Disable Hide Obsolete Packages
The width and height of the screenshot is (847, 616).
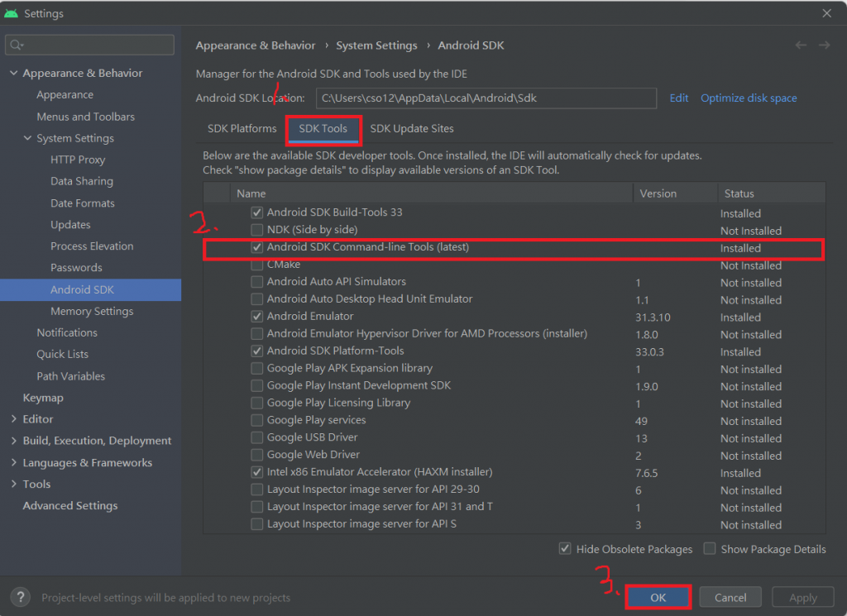tap(565, 549)
